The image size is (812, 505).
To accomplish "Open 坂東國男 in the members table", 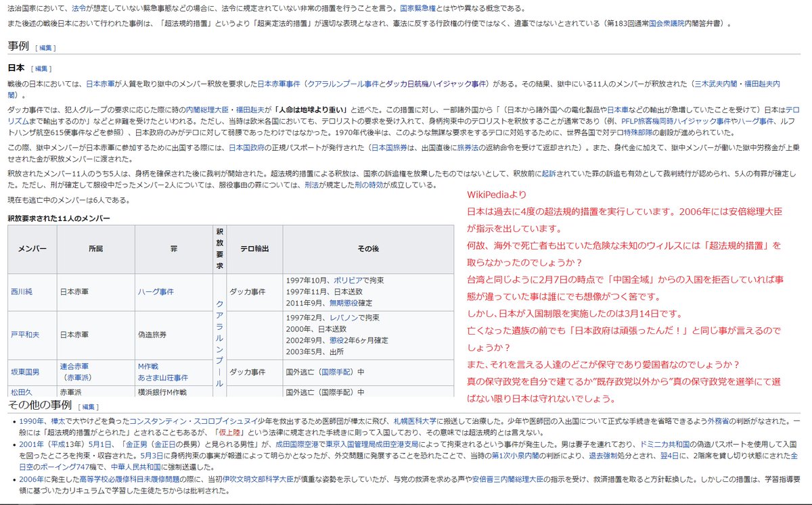I will (x=25, y=372).
